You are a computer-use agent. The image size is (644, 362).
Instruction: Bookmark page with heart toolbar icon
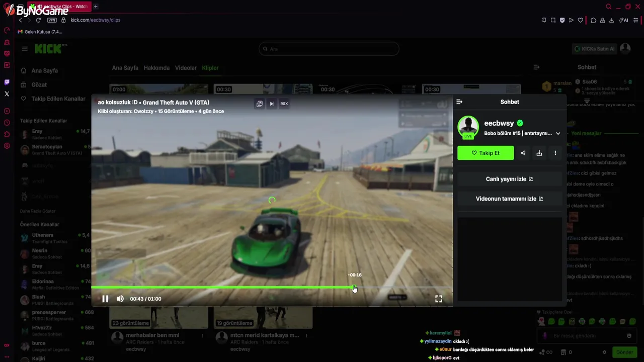pos(580,20)
